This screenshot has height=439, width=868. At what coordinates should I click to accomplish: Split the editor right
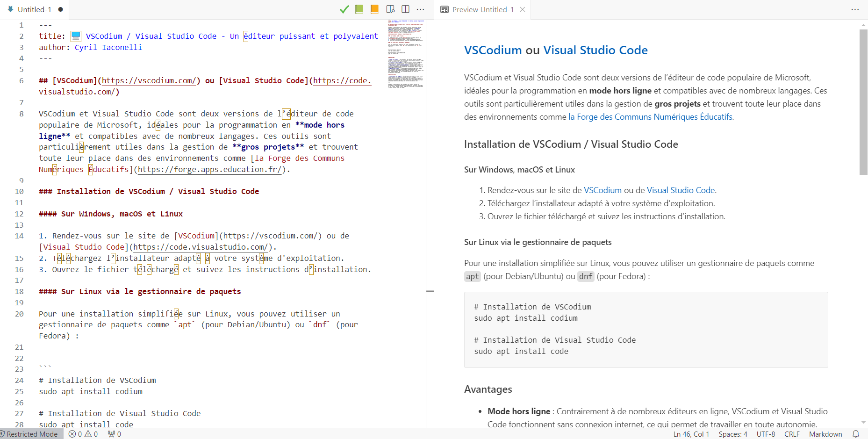pyautogui.click(x=405, y=9)
